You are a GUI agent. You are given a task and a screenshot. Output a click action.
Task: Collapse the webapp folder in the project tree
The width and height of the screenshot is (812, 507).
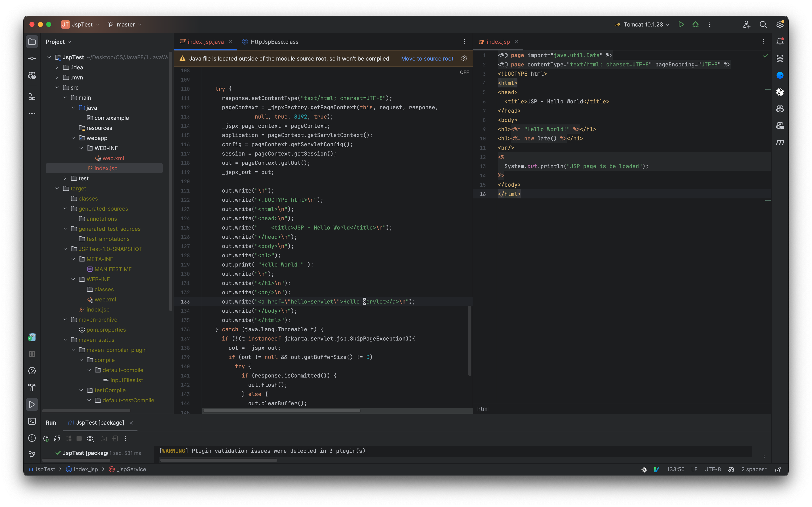pos(73,138)
